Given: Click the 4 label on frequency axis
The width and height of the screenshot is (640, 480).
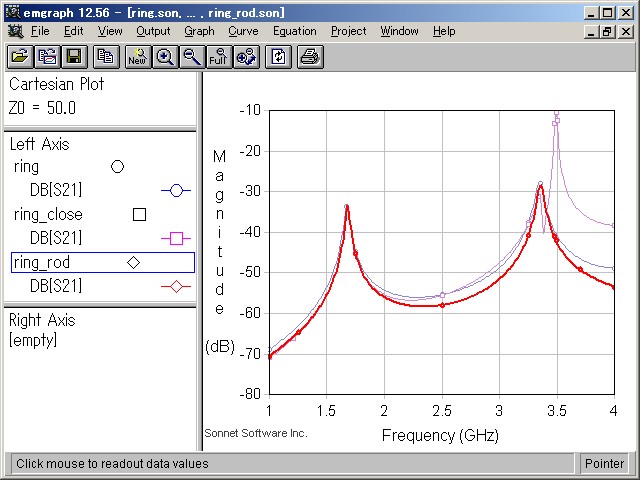Looking at the screenshot, I should (x=613, y=411).
